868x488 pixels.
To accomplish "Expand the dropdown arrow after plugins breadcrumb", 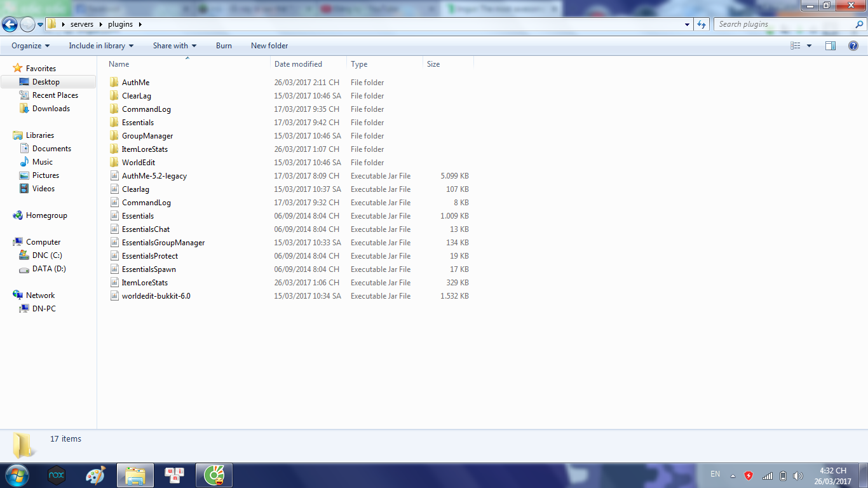I will [x=140, y=24].
